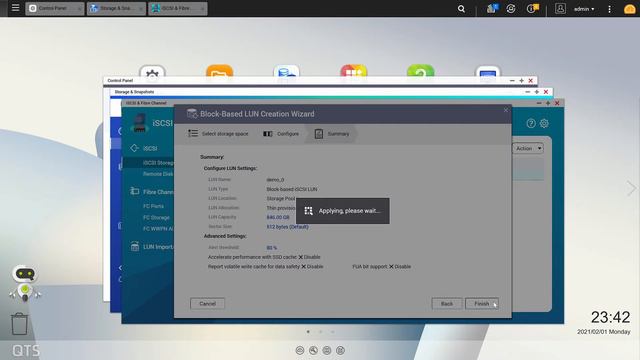Open the orange dashboard gauge icon

coord(630,9)
